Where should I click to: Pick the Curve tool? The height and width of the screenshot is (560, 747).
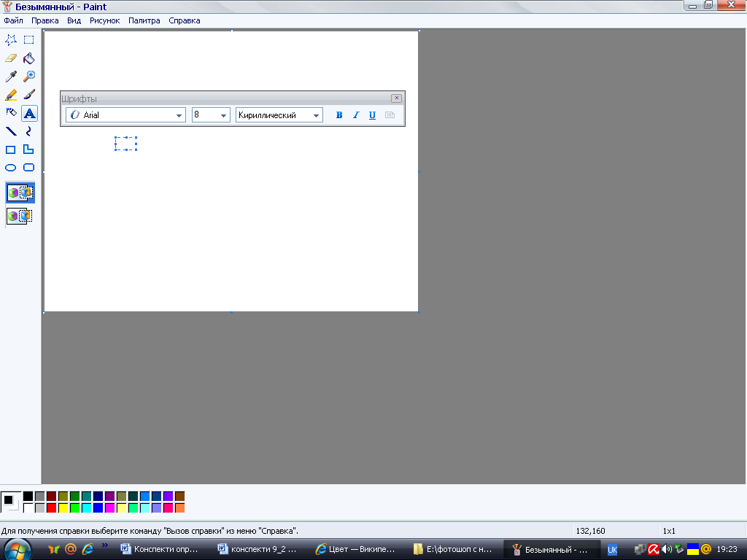29,131
